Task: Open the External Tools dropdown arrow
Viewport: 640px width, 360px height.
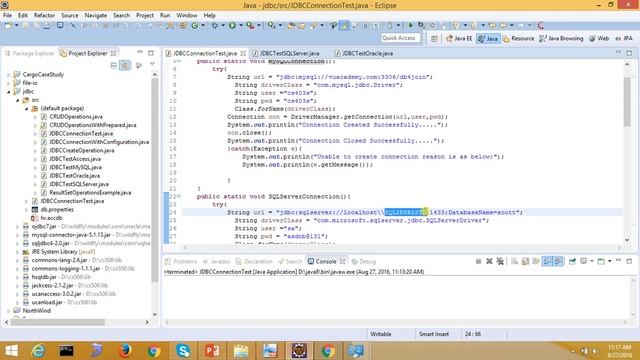Action: 258,25
